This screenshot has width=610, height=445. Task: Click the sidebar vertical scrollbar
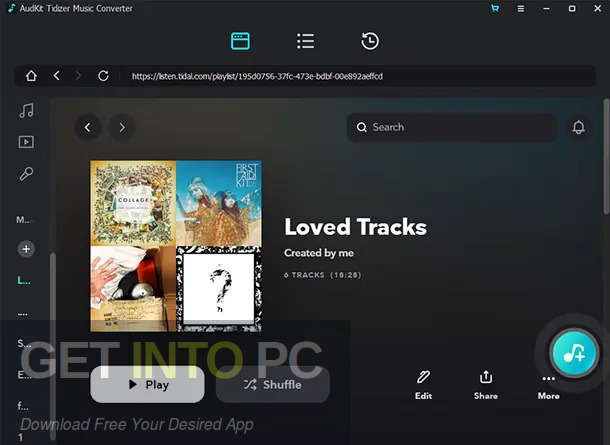[53, 346]
